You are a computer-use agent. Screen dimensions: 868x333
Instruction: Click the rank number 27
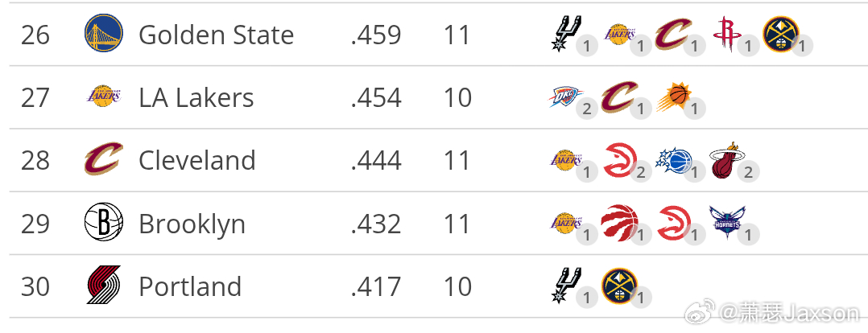(x=35, y=98)
